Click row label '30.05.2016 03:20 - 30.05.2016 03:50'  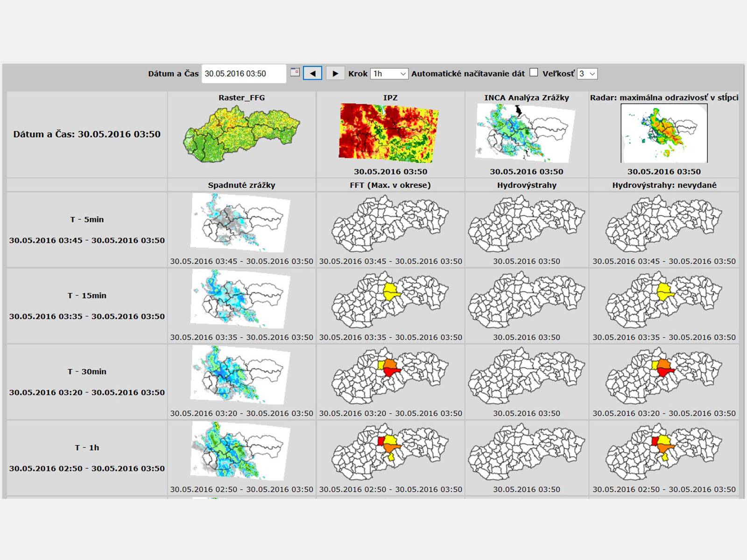coord(87,392)
